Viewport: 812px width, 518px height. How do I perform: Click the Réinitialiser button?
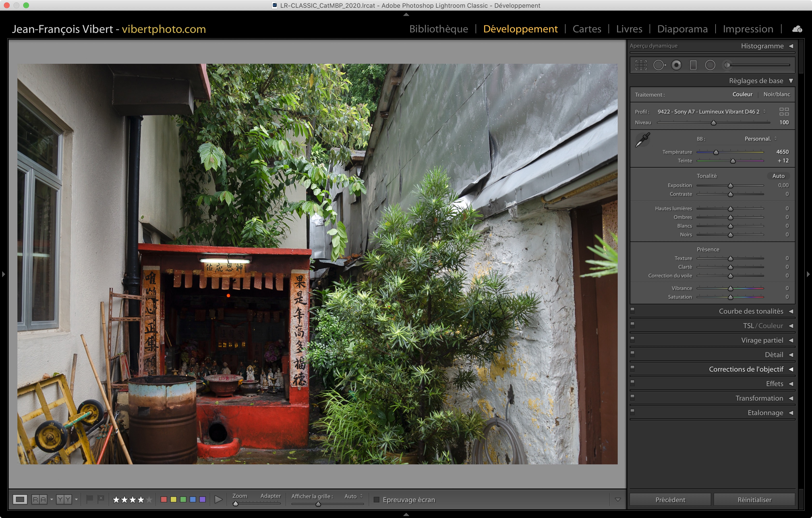click(754, 499)
